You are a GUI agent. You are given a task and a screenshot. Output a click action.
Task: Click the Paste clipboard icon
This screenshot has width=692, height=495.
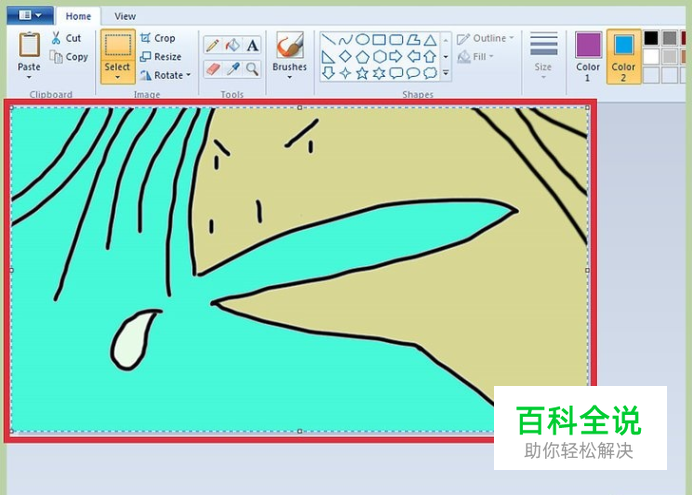tap(29, 45)
